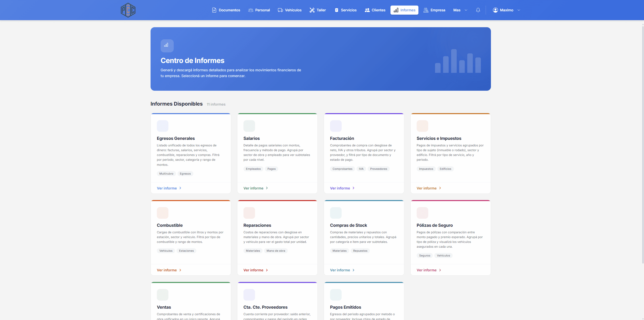This screenshot has width=644, height=320.
Task: Click the Multirubro tag
Action: 166,174
